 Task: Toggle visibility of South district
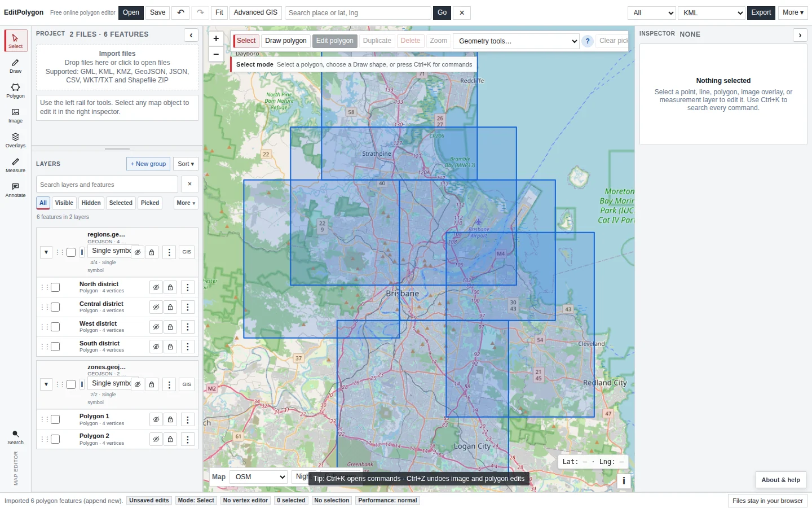(x=156, y=347)
